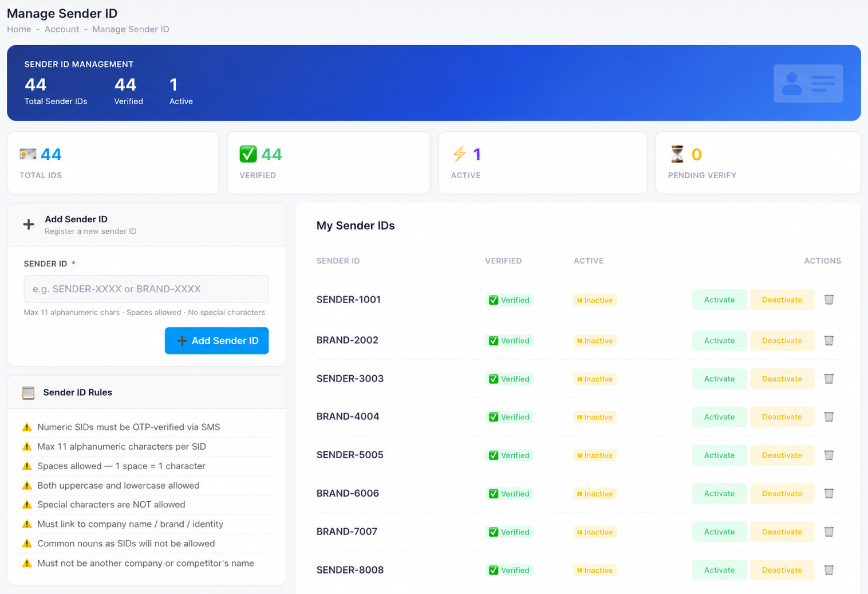Click Manage Sender ID breadcrumb
The height and width of the screenshot is (594, 868).
point(131,29)
